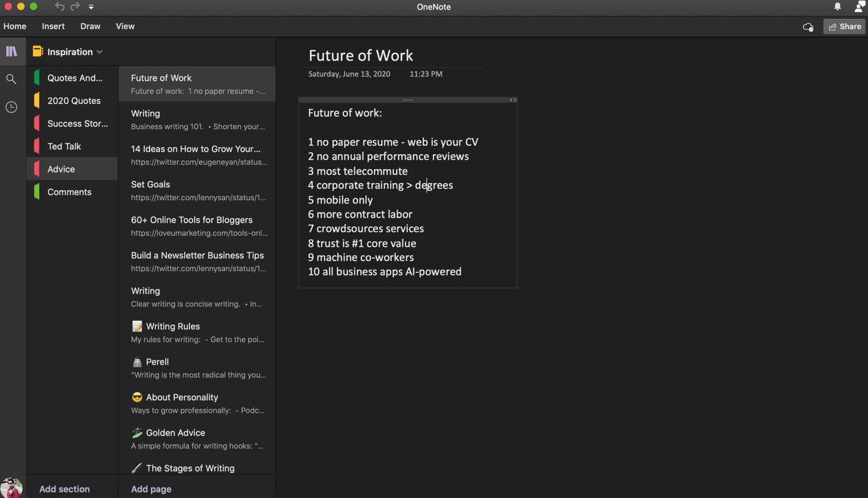Viewport: 868px width, 498px height.
Task: Toggle the notebook navigation pane icon
Action: (12, 52)
